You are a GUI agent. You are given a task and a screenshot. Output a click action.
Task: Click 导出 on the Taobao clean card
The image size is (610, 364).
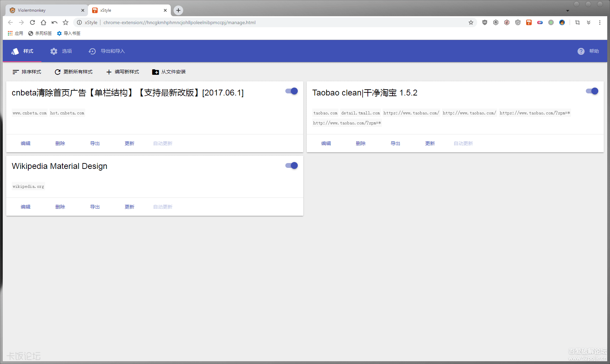coord(395,143)
